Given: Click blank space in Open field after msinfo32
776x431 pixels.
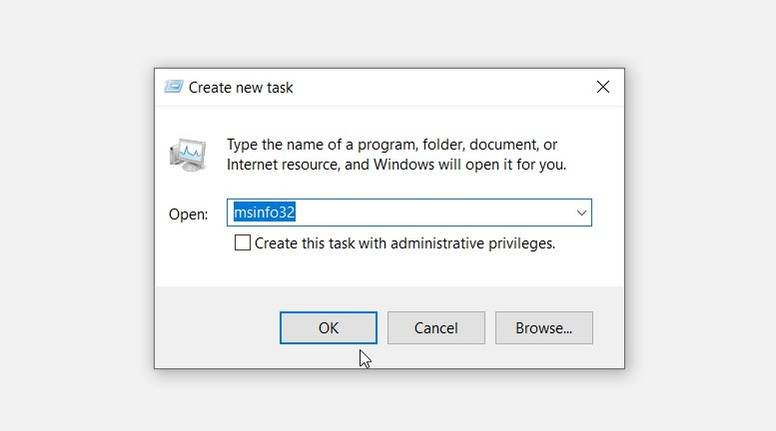Looking at the screenshot, I should [x=450, y=213].
